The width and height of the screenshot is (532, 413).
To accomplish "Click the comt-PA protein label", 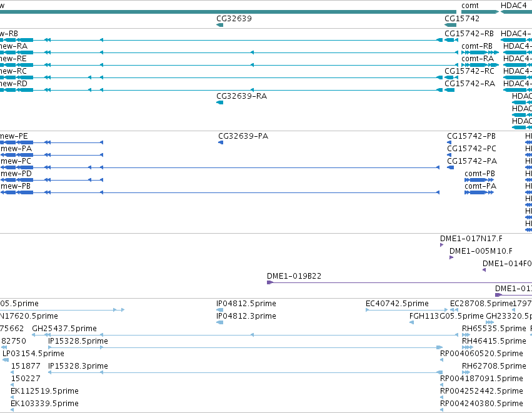I will click(481, 186).
